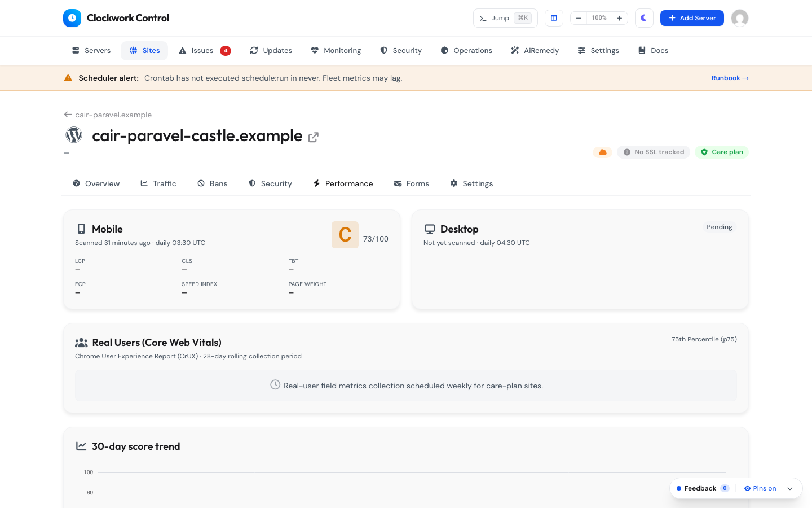The width and height of the screenshot is (812, 508).
Task: Launch the AiRemedy section
Action: [x=535, y=51]
